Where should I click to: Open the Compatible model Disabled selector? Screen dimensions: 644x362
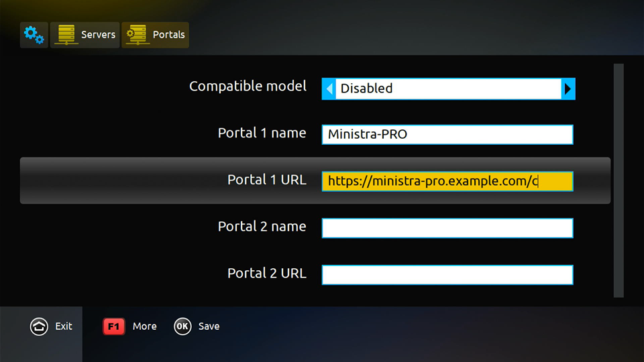449,88
